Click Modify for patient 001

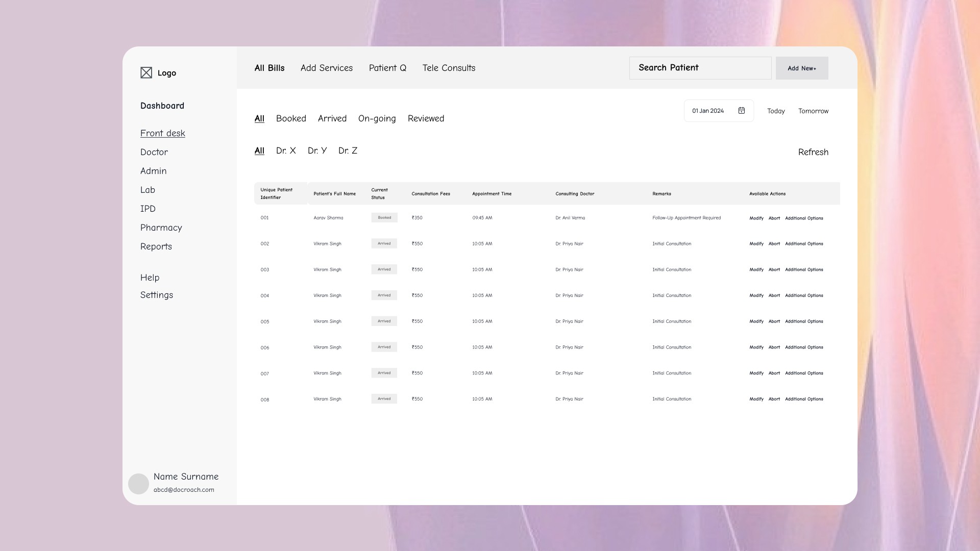756,218
